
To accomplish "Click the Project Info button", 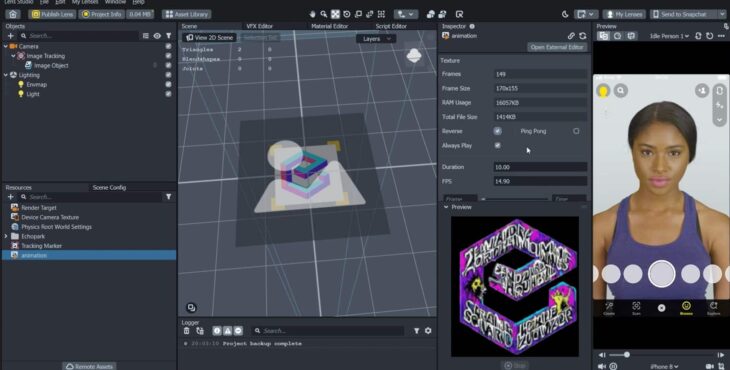I will [101, 14].
